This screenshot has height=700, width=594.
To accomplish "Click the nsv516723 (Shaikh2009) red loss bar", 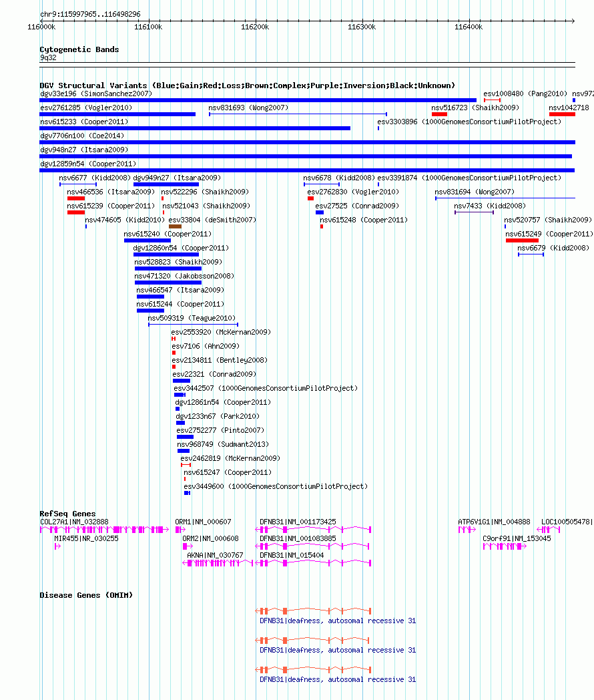I will point(439,114).
